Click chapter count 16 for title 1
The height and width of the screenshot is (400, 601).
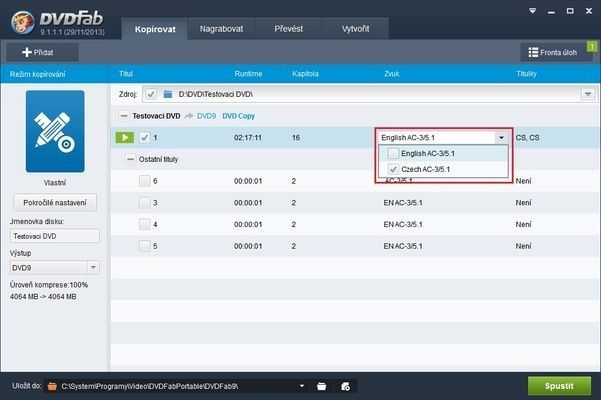(296, 138)
